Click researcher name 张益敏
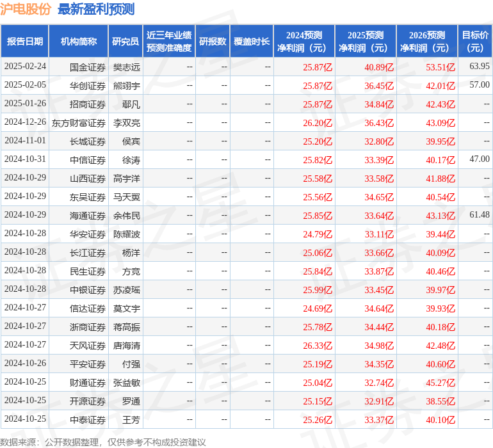The image size is (493, 448). point(127,383)
